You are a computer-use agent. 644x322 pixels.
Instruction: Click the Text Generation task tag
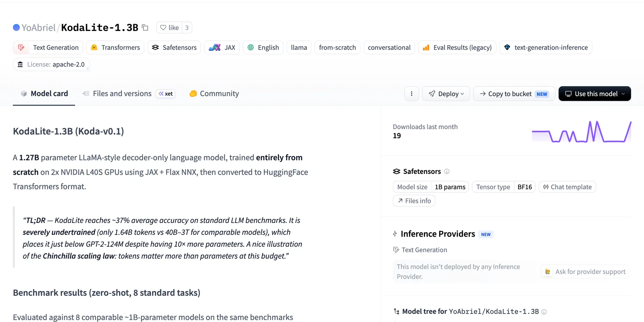[48, 47]
